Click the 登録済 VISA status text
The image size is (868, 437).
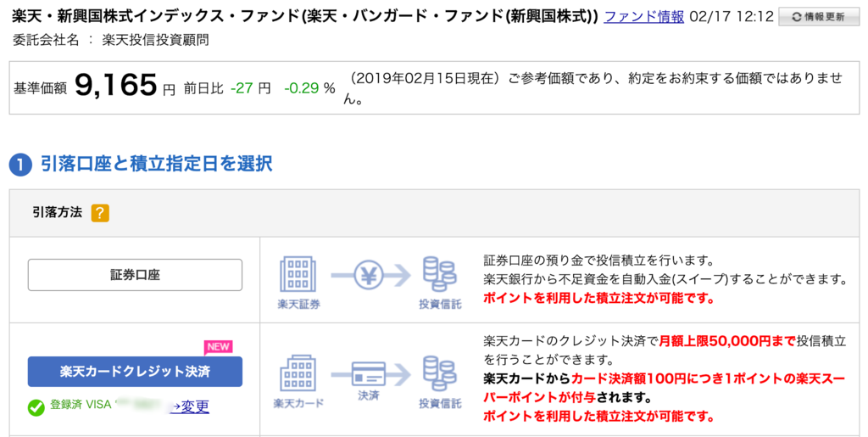point(81,405)
